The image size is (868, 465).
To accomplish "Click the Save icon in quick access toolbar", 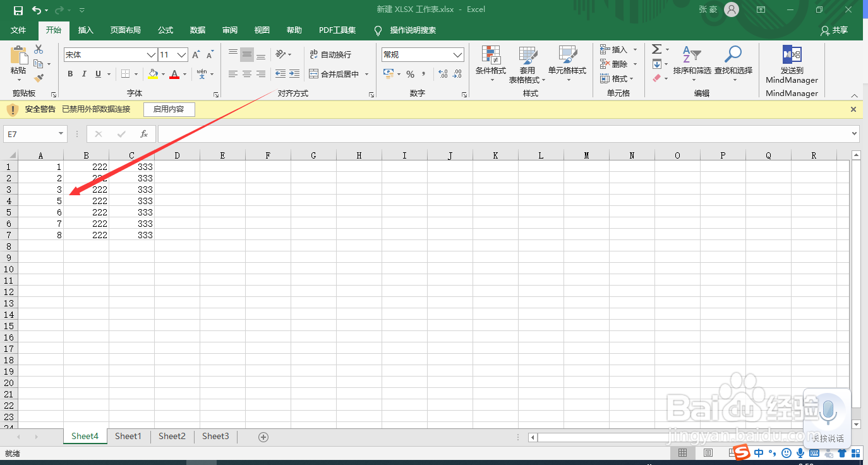I will tap(18, 10).
